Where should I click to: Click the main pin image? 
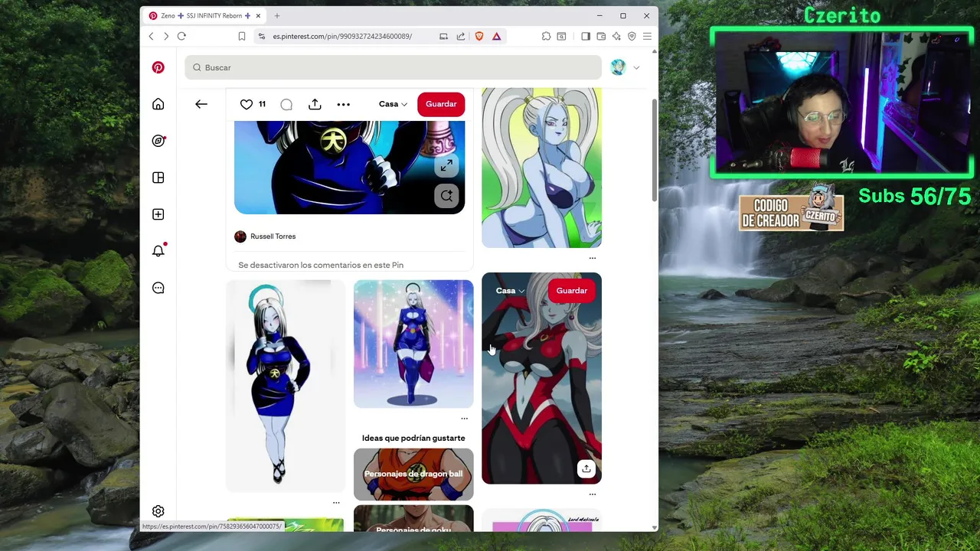[349, 167]
